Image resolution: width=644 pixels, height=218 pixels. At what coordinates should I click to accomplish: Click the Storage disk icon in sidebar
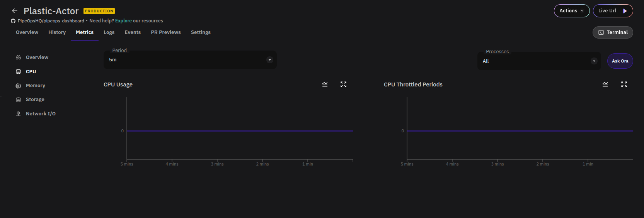coord(18,100)
